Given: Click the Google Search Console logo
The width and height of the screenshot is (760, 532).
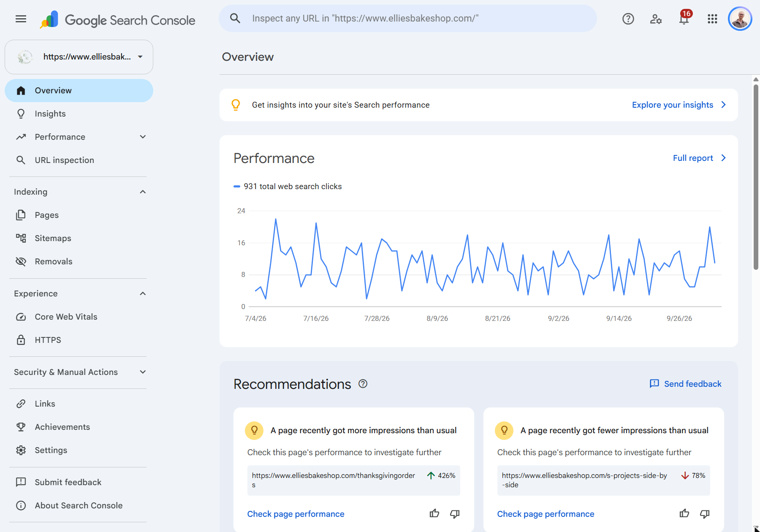Looking at the screenshot, I should [x=117, y=20].
